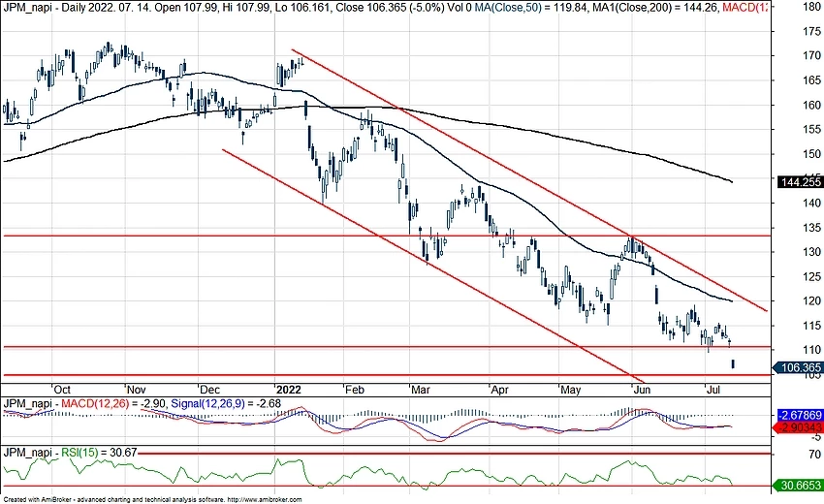Click the 106.365 last close price tag

(800, 367)
